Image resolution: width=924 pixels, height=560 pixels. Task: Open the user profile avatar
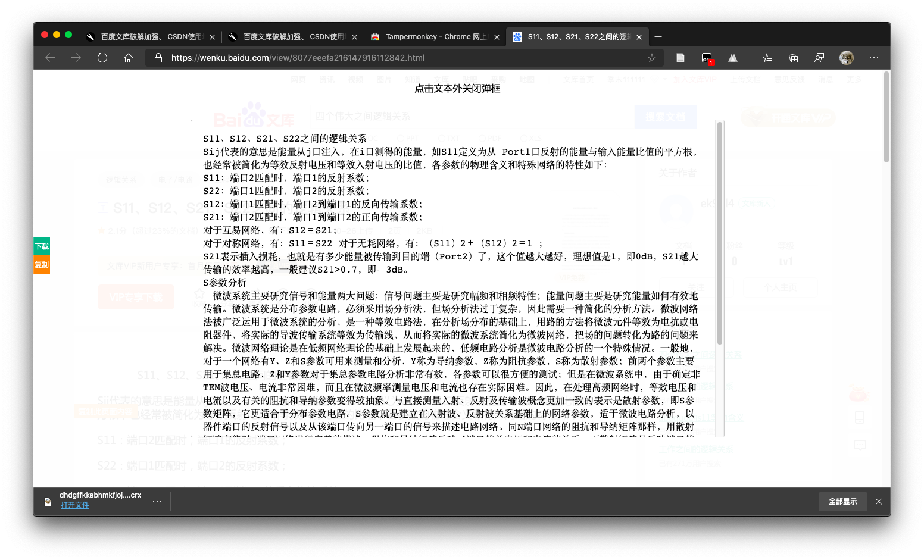[847, 58]
